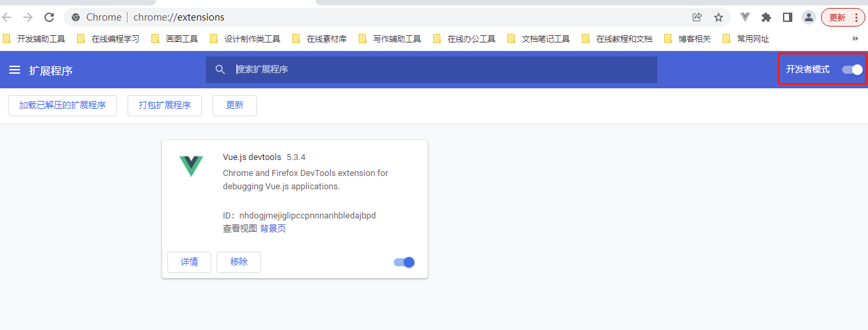Click the address bar URL chrome://extensions
This screenshot has height=330, width=868.
pos(179,17)
